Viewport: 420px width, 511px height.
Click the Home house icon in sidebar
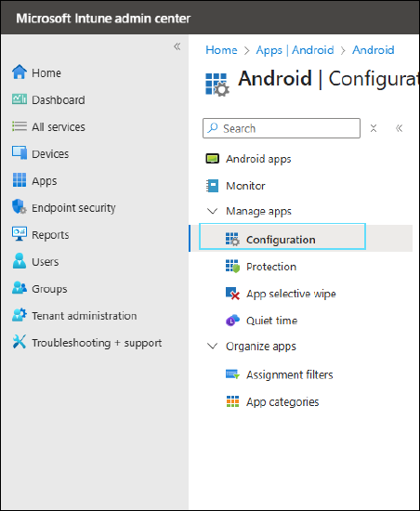20,72
